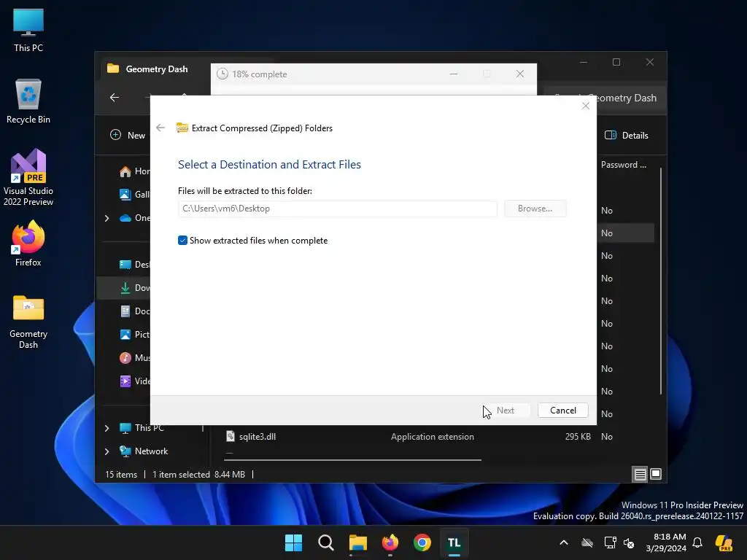This screenshot has height=560, width=747.
Task: Minimize the File Explorer window
Action: pyautogui.click(x=584, y=63)
